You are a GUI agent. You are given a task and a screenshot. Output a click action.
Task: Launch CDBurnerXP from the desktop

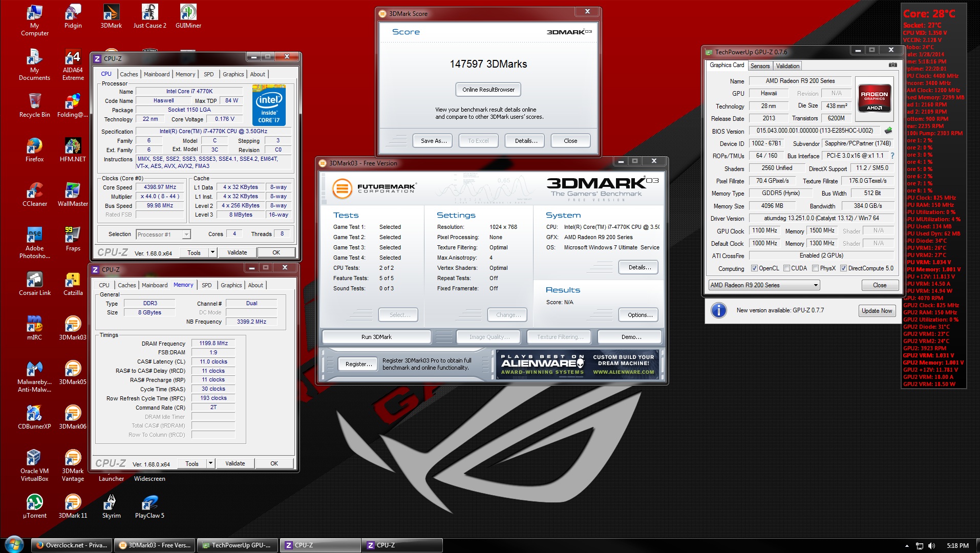pyautogui.click(x=34, y=417)
